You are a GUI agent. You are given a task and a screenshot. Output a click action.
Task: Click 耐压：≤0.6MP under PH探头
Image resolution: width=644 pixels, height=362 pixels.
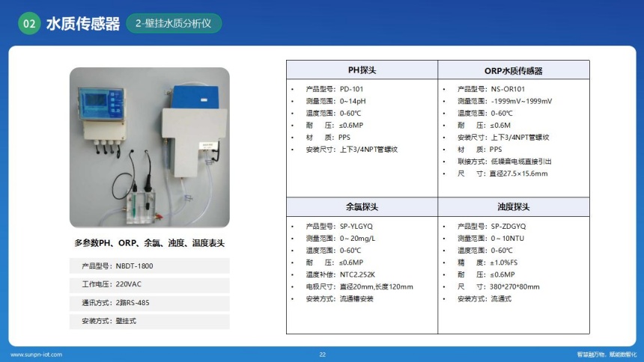pyautogui.click(x=334, y=125)
